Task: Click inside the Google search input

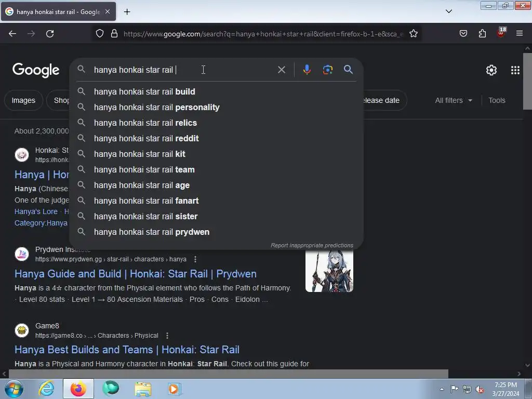Action: click(183, 70)
